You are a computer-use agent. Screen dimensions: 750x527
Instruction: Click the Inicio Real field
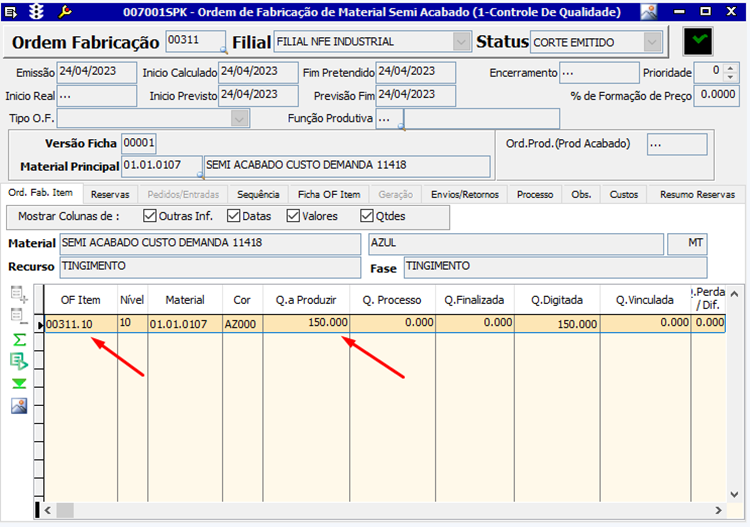click(x=97, y=96)
